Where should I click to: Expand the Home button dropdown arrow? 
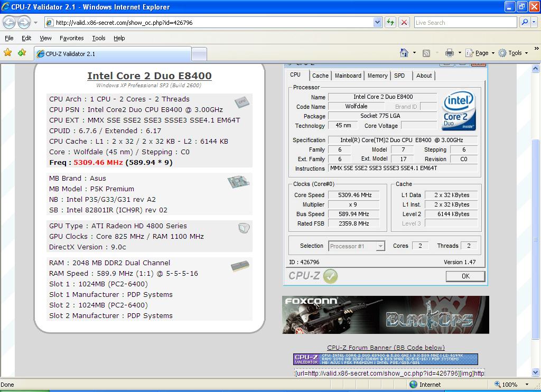point(414,53)
